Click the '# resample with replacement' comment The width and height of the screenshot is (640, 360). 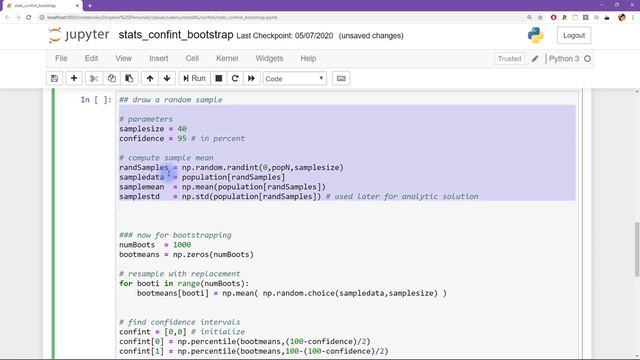point(180,273)
